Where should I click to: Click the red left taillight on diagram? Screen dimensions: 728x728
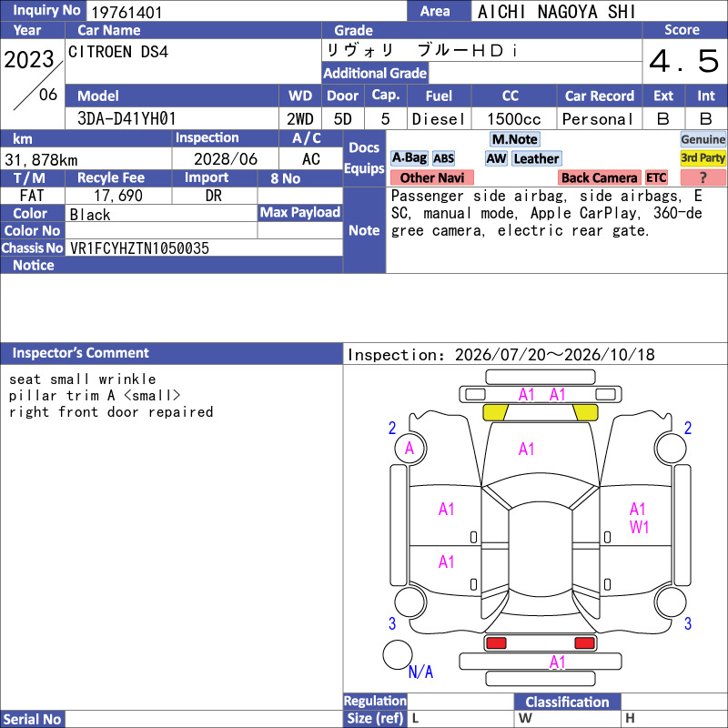pyautogui.click(x=496, y=643)
